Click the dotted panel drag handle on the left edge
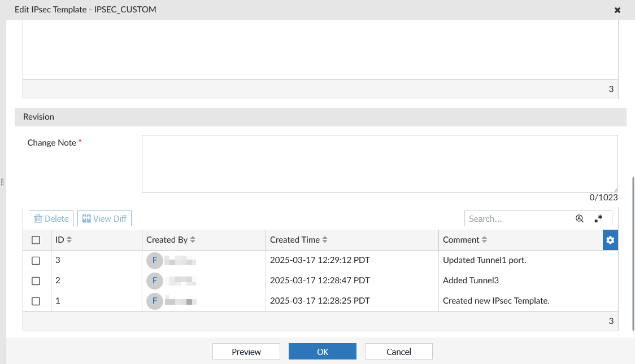This screenshot has height=364, width=635. tap(2, 182)
